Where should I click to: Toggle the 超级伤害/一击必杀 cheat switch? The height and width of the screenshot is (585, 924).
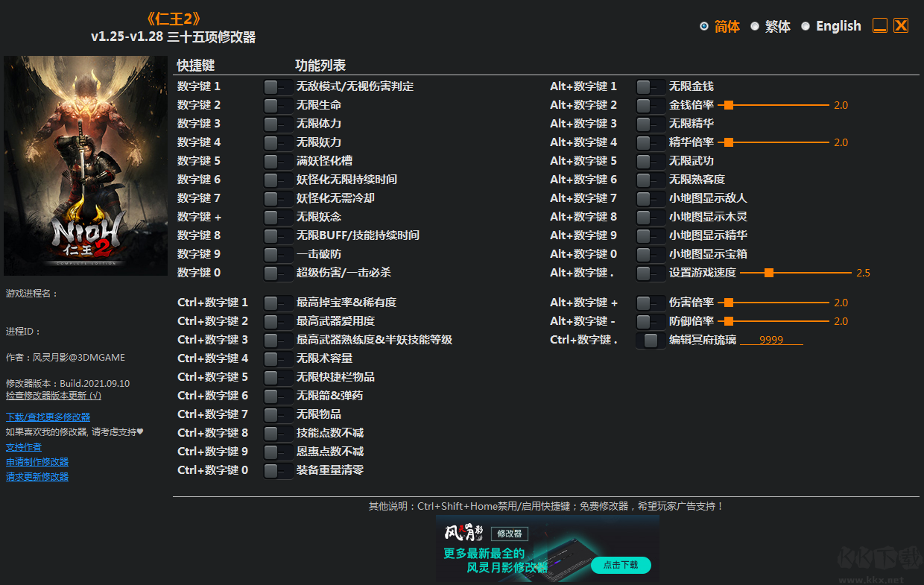277,272
